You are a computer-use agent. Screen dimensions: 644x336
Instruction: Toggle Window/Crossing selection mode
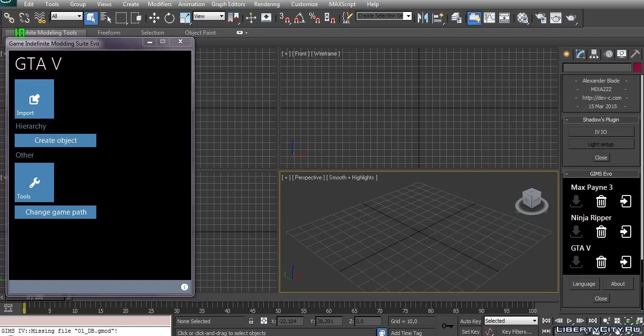click(x=137, y=18)
